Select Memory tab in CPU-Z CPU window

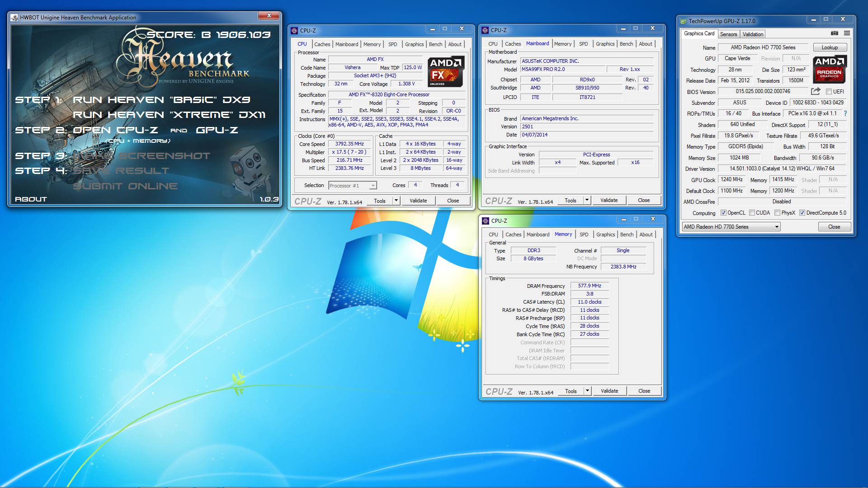coord(372,44)
